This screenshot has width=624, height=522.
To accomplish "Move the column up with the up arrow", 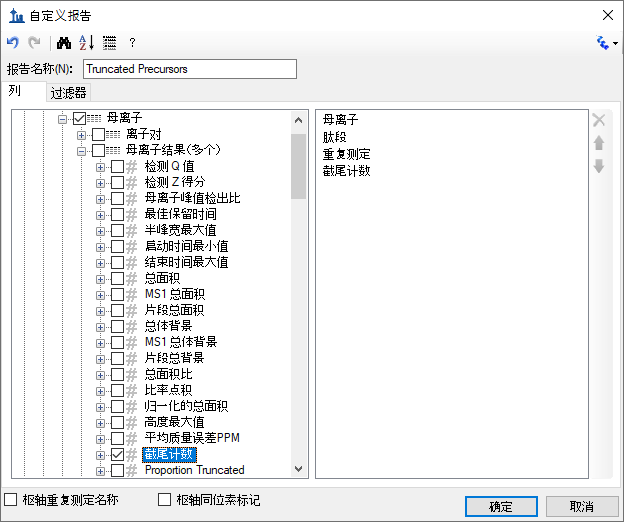I will click(x=599, y=142).
